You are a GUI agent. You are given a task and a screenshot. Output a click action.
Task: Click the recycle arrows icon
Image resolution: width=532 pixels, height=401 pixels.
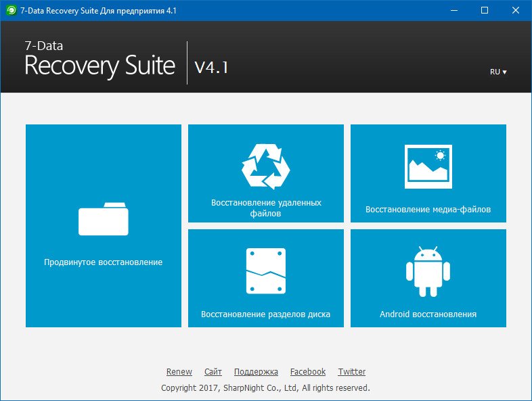(x=265, y=166)
